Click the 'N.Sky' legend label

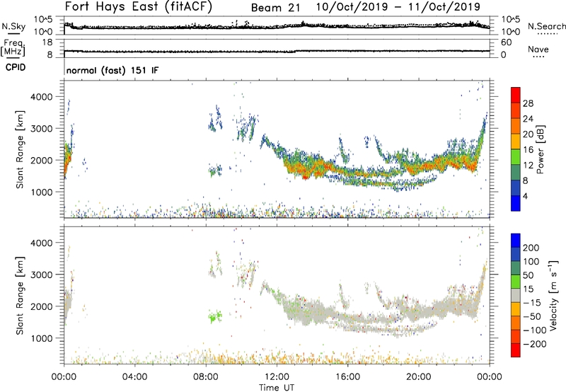pos(13,26)
